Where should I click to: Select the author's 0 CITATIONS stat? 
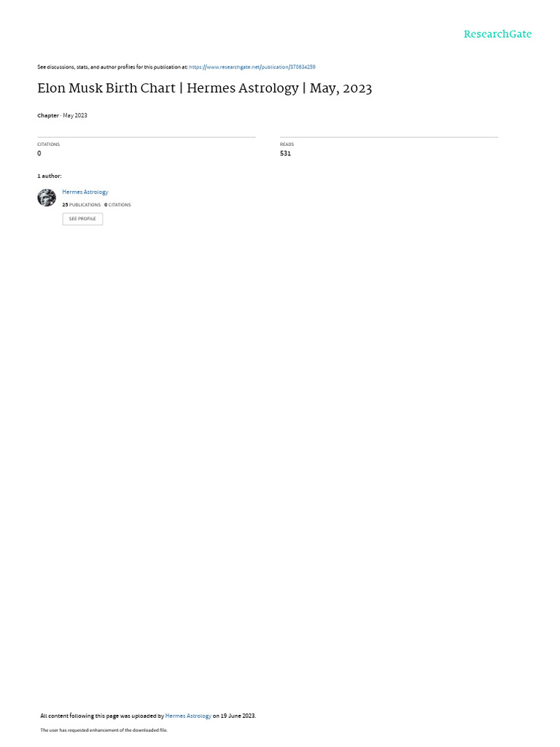coord(117,205)
